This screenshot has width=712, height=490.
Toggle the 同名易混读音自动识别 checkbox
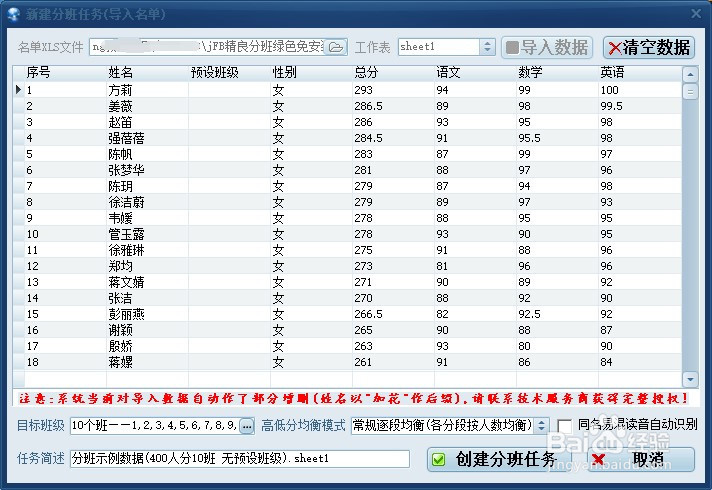[564, 426]
